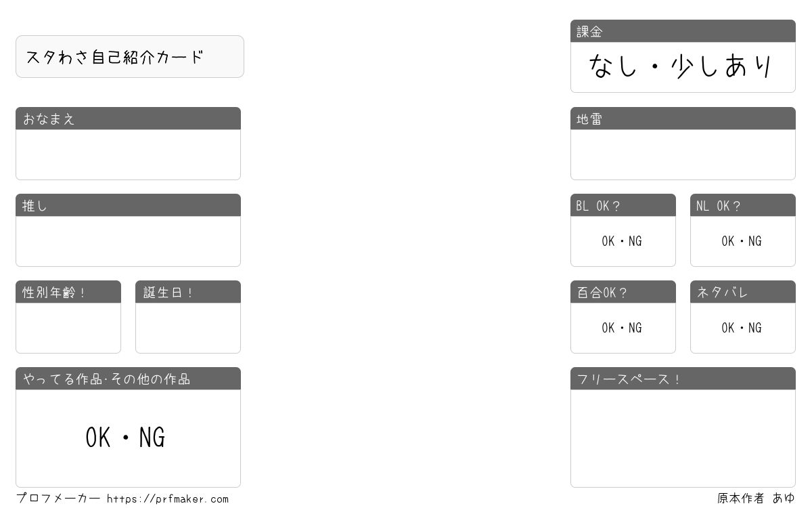Viewport: 812px width, 508px height.
Task: Select the 性別年齢 field
Action: coord(68,328)
